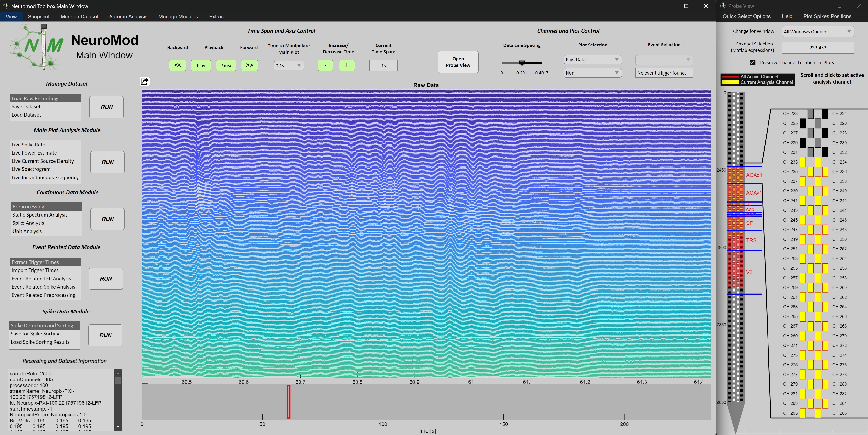Click the export plot icon above Raw Data
The image size is (868, 435).
coord(145,81)
